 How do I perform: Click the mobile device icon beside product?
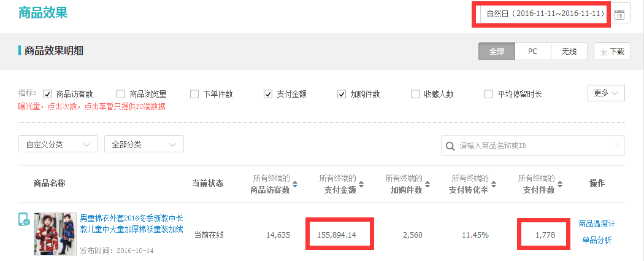24,219
